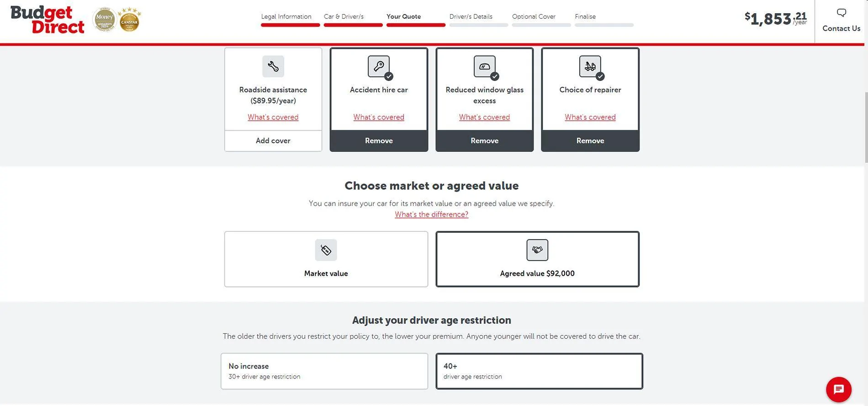Click the Choice of repairer tow-truck icon
This screenshot has height=406, width=868.
tap(590, 66)
